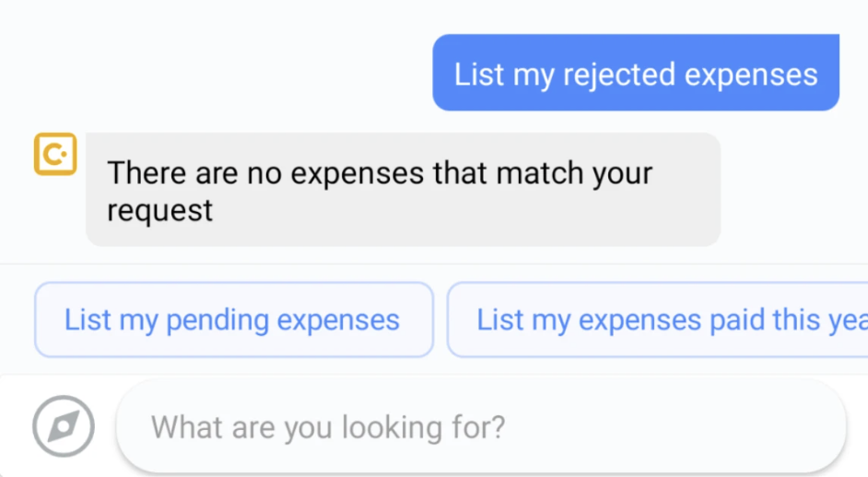This screenshot has height=477, width=868.
Task: Tap the 'List my pending expenses' suggestion
Action: click(234, 320)
